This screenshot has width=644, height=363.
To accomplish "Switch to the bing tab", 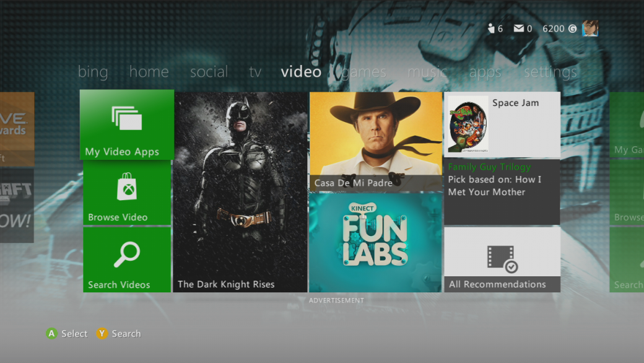I will [x=93, y=72].
